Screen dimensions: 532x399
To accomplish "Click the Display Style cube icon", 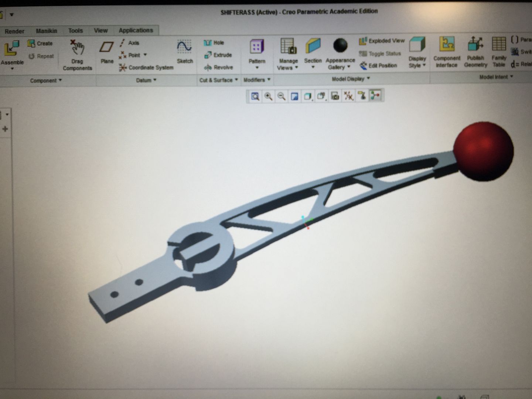I will pyautogui.click(x=417, y=45).
